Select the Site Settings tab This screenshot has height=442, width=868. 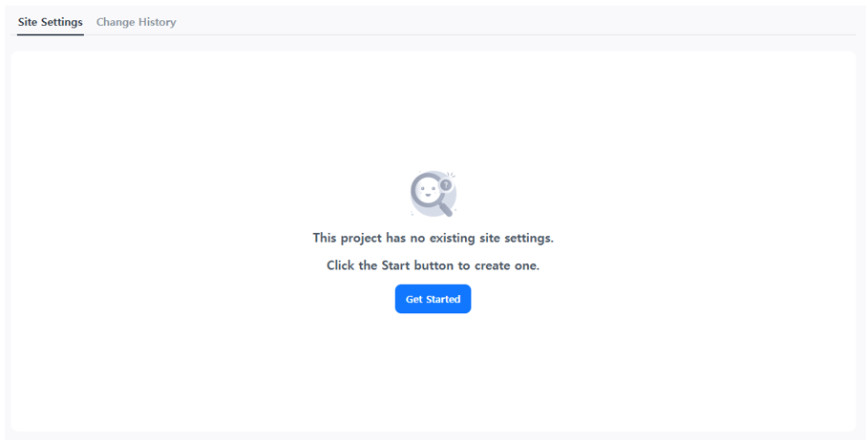(51, 22)
